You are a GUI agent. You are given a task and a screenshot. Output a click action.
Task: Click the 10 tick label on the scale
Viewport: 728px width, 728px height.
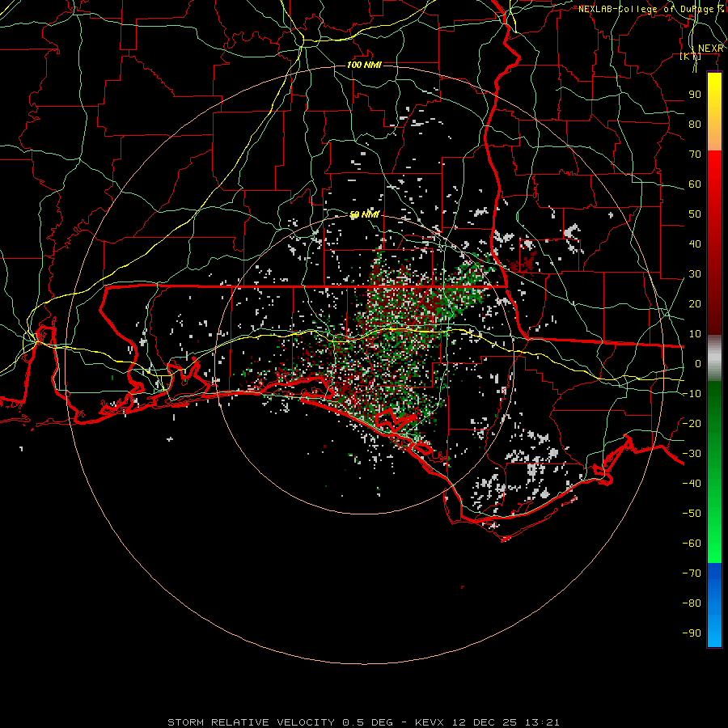(x=695, y=334)
